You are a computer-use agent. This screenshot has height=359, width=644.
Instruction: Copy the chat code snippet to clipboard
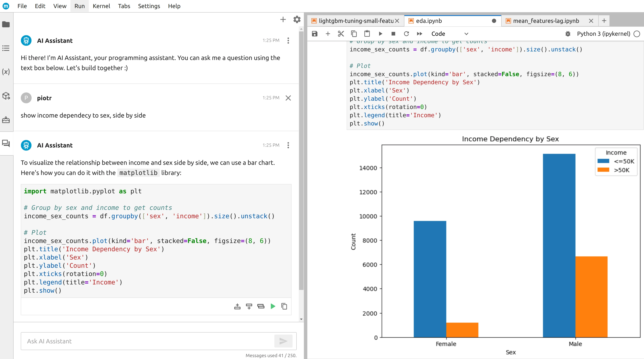pyautogui.click(x=284, y=306)
